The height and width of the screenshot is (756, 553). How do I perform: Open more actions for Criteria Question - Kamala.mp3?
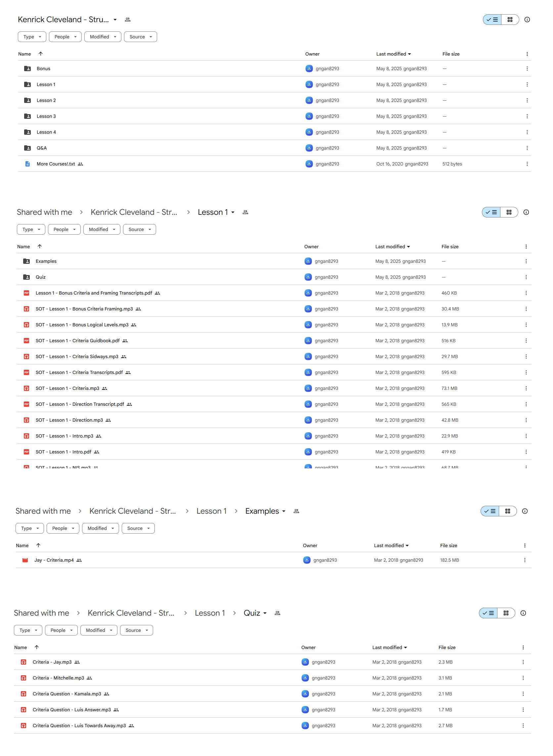pos(523,693)
